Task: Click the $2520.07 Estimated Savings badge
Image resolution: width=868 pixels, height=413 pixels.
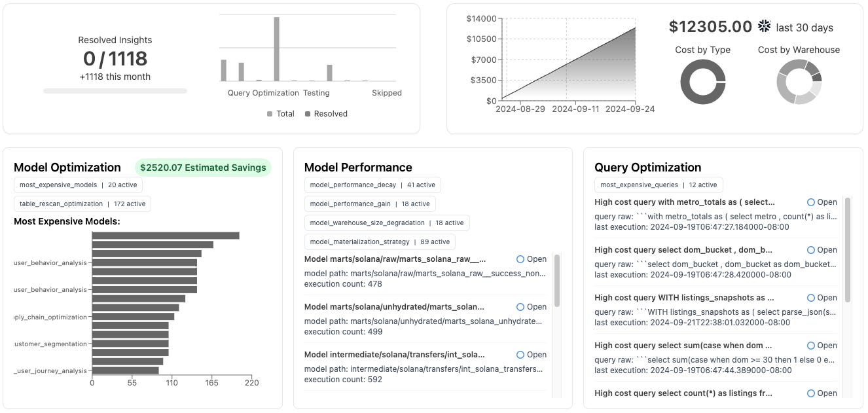Action: pos(203,168)
